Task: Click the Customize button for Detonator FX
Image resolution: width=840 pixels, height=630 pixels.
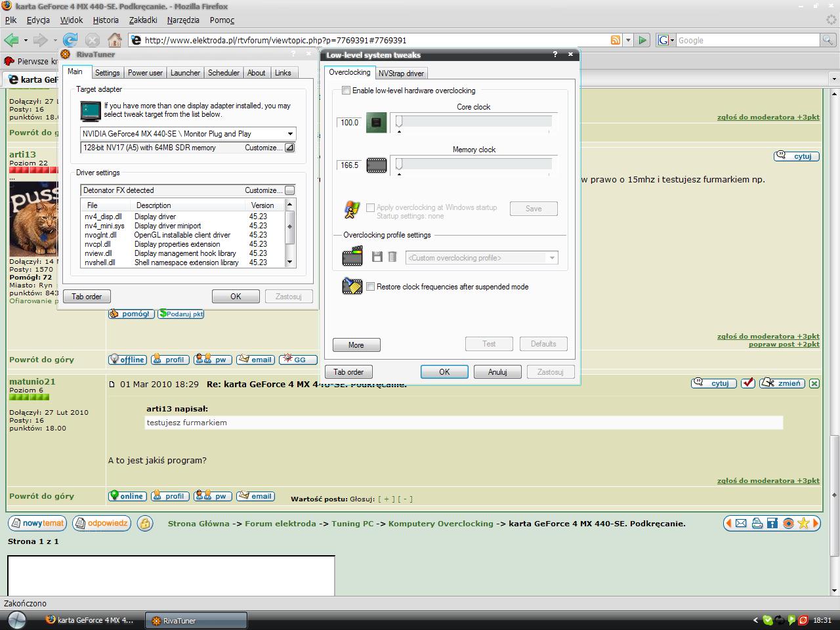Action: coord(289,190)
